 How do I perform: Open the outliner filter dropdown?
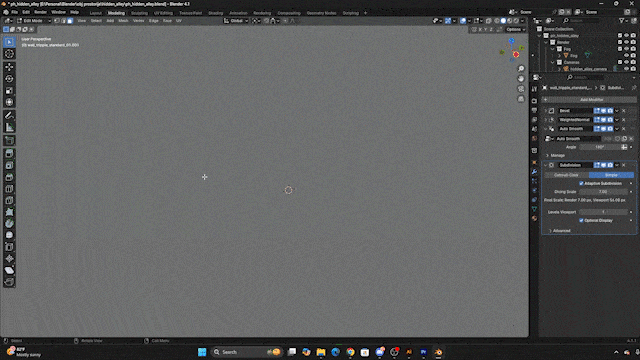coord(623,20)
